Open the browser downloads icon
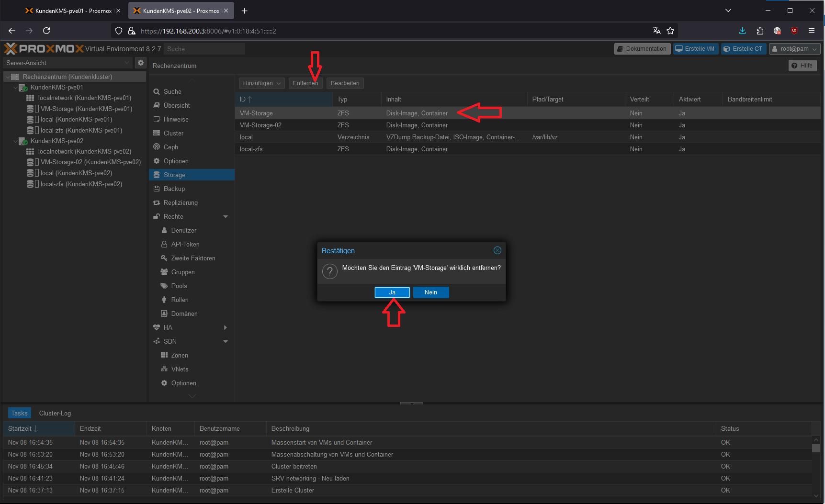This screenshot has width=825, height=504. [x=742, y=31]
